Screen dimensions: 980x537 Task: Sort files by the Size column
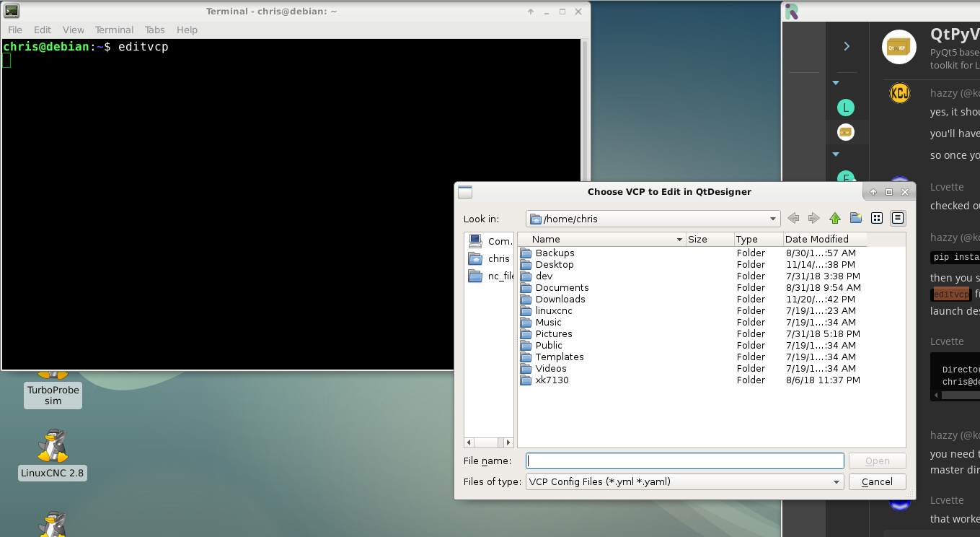click(x=710, y=239)
